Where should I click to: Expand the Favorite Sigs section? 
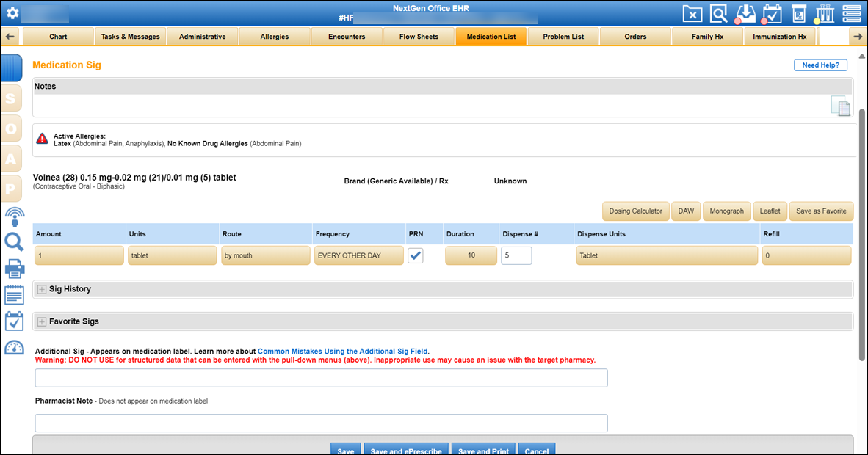[x=42, y=321]
